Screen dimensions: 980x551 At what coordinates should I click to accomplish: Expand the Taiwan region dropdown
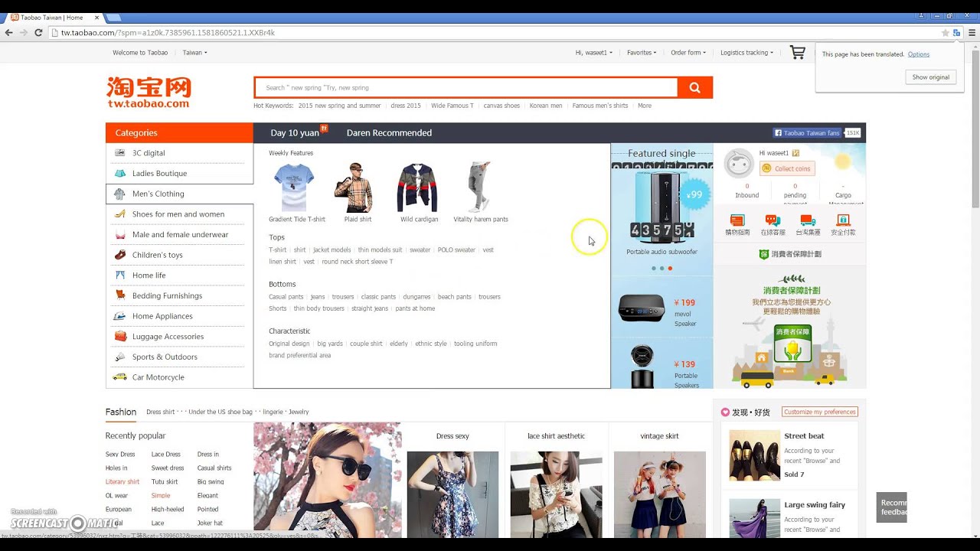point(194,53)
